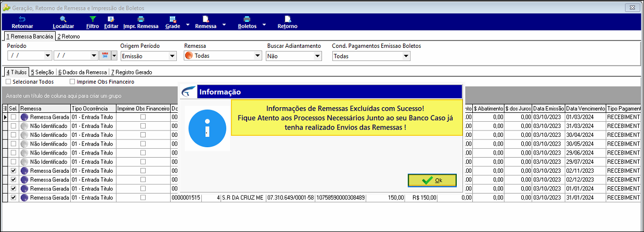Open the 5 Seleção tab
Image resolution: width=644 pixels, height=232 pixels.
(42, 72)
